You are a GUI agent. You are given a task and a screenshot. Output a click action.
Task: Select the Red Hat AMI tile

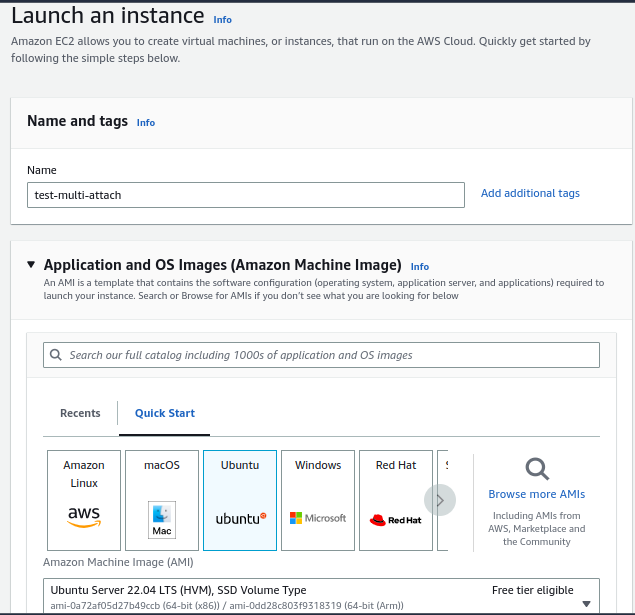click(396, 500)
